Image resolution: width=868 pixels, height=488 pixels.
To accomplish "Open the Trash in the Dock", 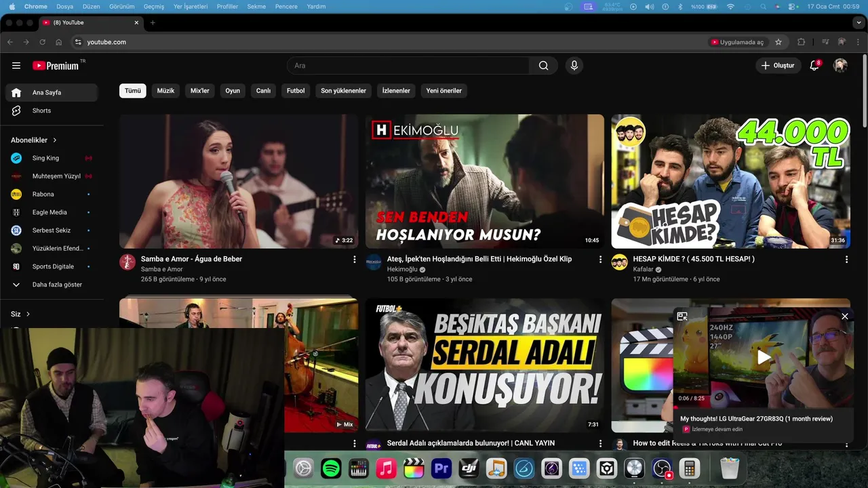I will pos(730,468).
